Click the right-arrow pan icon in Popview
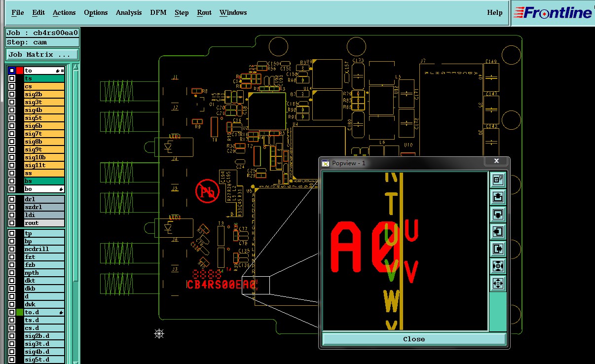Screen dimensions: 595x364 tap(498, 249)
